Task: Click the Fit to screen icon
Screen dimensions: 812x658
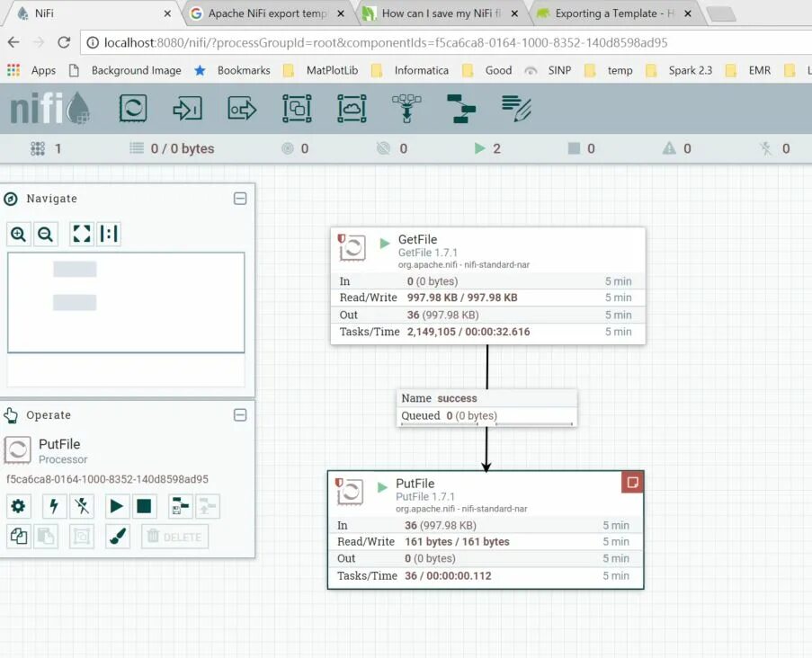Action: [x=82, y=234]
